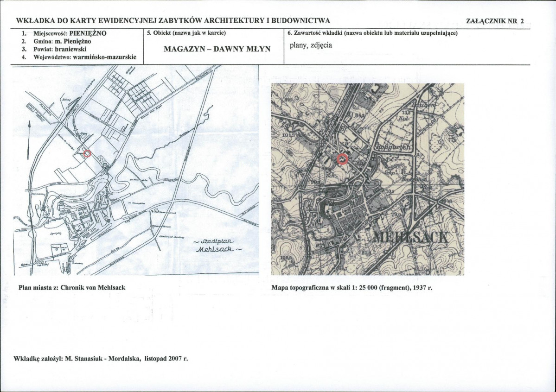Viewport: 556px width, 392px height.
Task: Select the text plany, zdjęcia
Action: [x=311, y=45]
